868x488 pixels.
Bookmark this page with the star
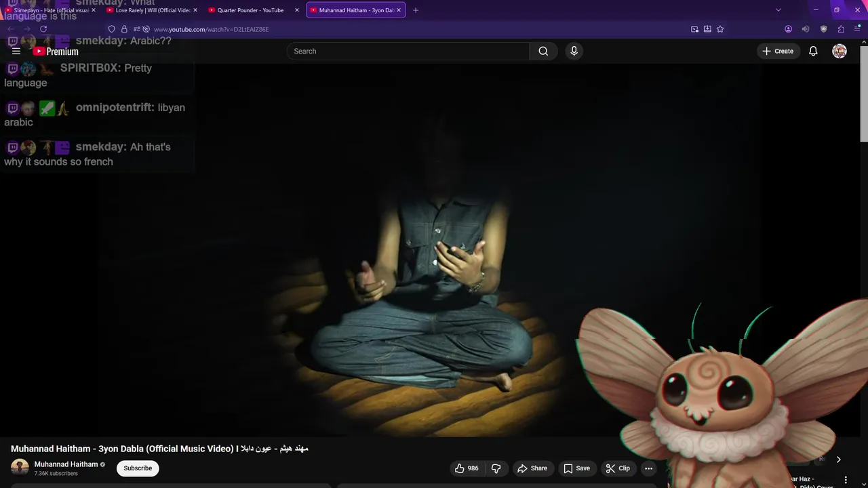click(x=720, y=29)
